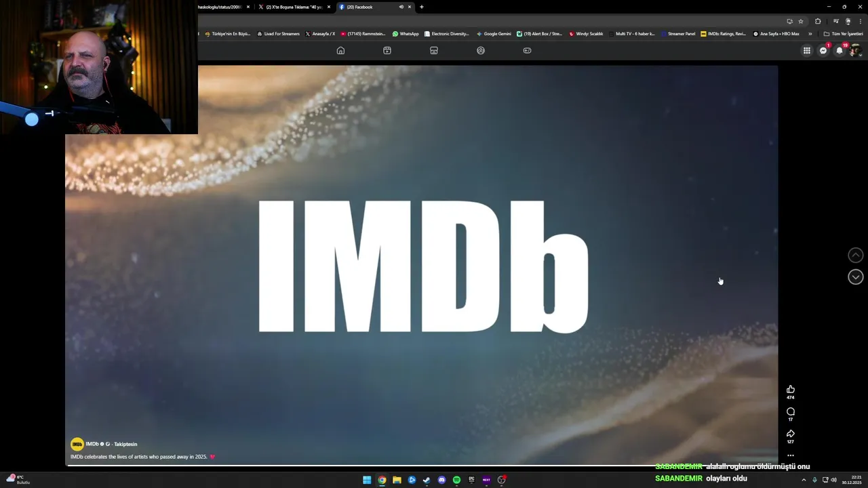
Task: Open IMDb: Ratings bookmark
Action: [x=723, y=33]
